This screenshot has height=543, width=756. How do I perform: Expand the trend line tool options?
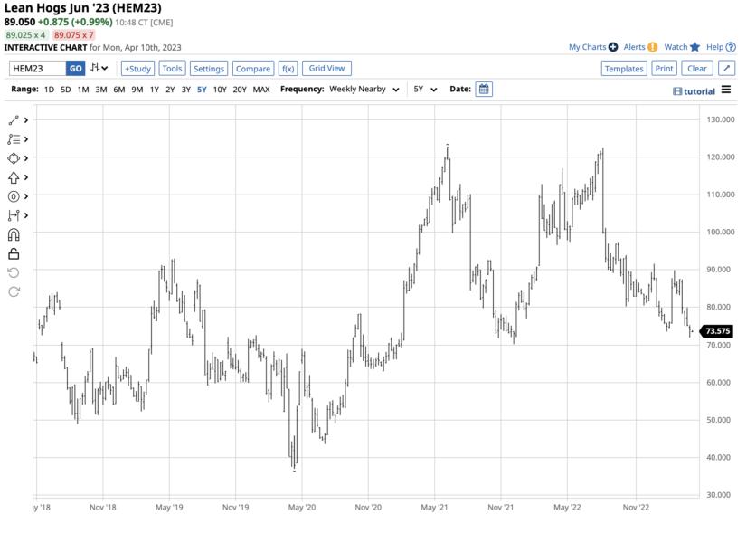pyautogui.click(x=26, y=120)
